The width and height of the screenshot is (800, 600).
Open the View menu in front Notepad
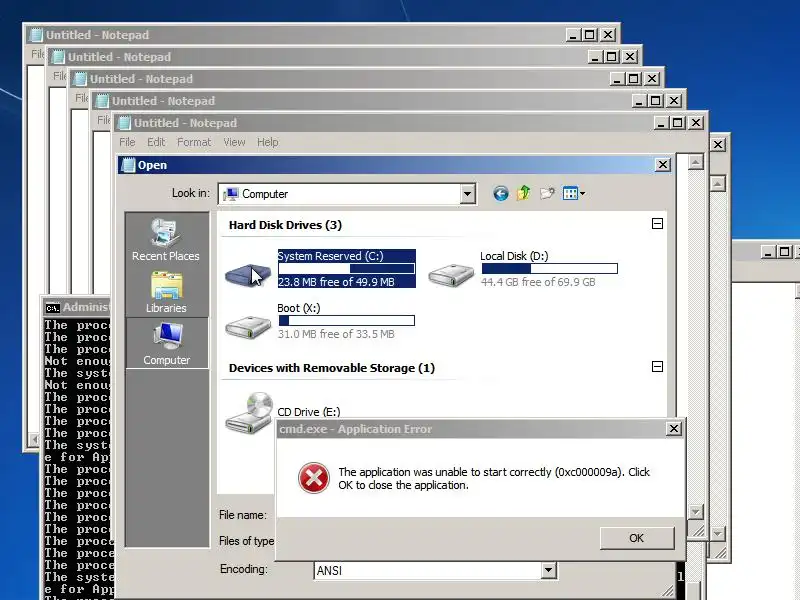pos(234,142)
